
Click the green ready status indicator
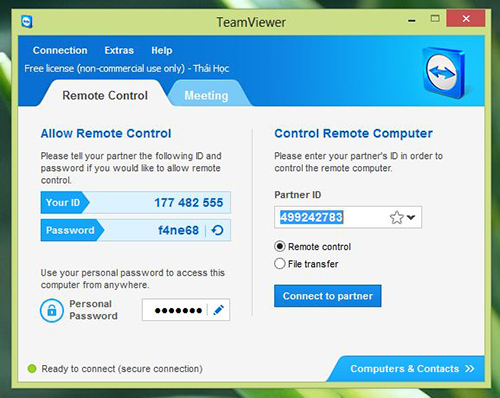pos(32,369)
